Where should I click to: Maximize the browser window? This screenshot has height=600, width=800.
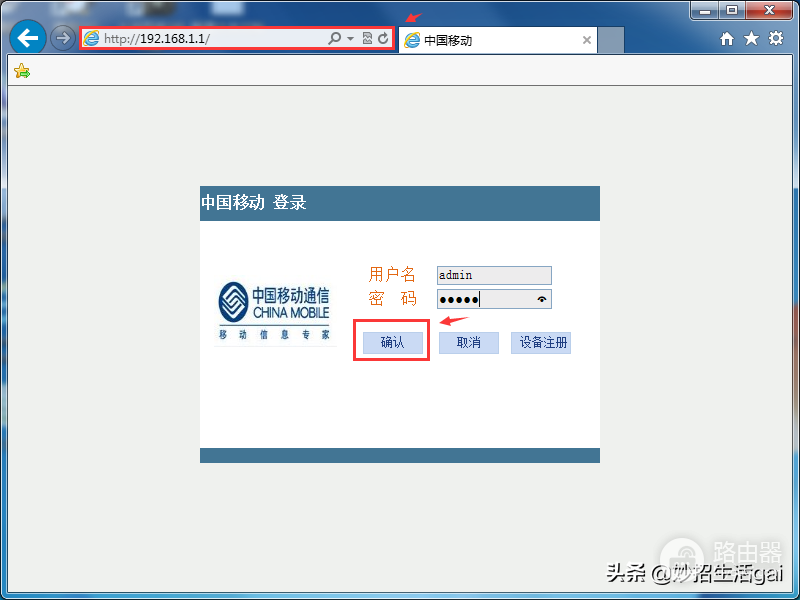tap(732, 10)
